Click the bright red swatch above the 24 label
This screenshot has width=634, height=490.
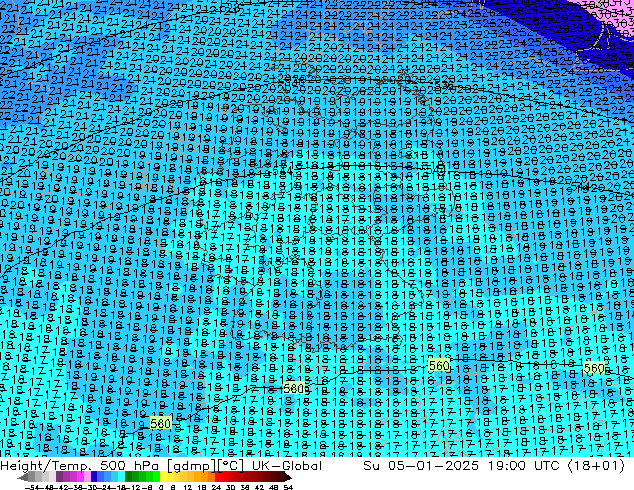coord(218,477)
